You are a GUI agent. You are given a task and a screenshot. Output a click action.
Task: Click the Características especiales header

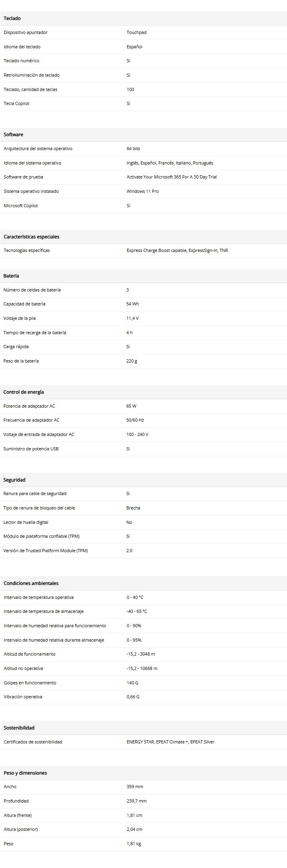point(32,237)
